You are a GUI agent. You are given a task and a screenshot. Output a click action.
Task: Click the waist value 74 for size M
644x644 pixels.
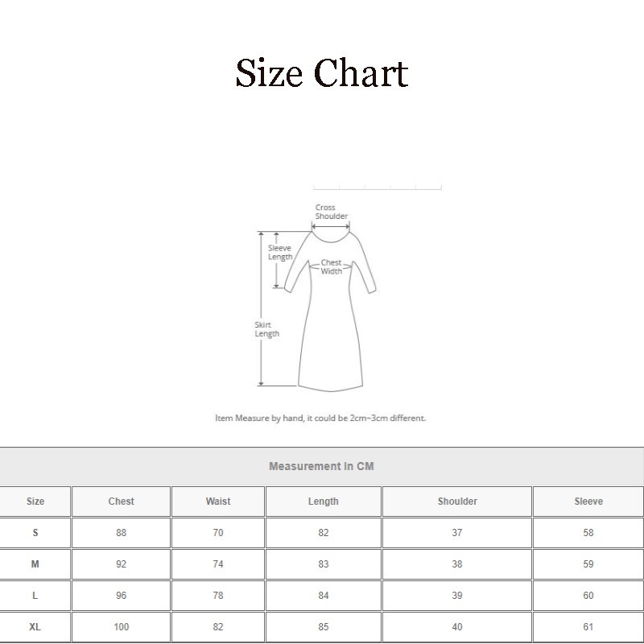[217, 563]
